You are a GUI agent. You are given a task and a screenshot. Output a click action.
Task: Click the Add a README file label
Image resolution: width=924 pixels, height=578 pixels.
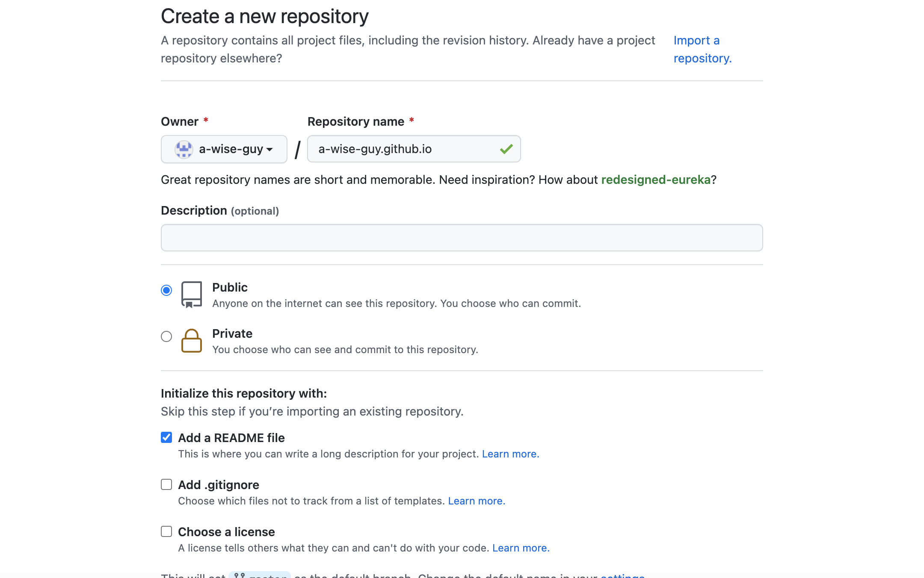[231, 438]
